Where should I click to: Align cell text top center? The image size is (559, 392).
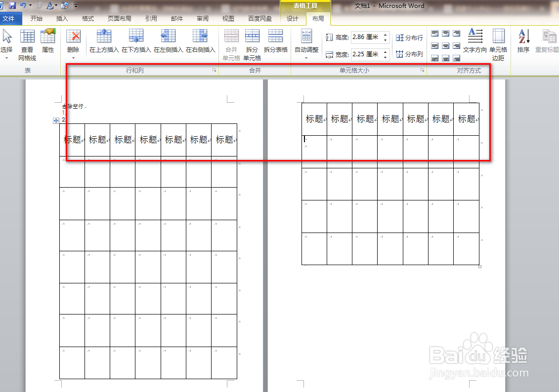(x=446, y=34)
